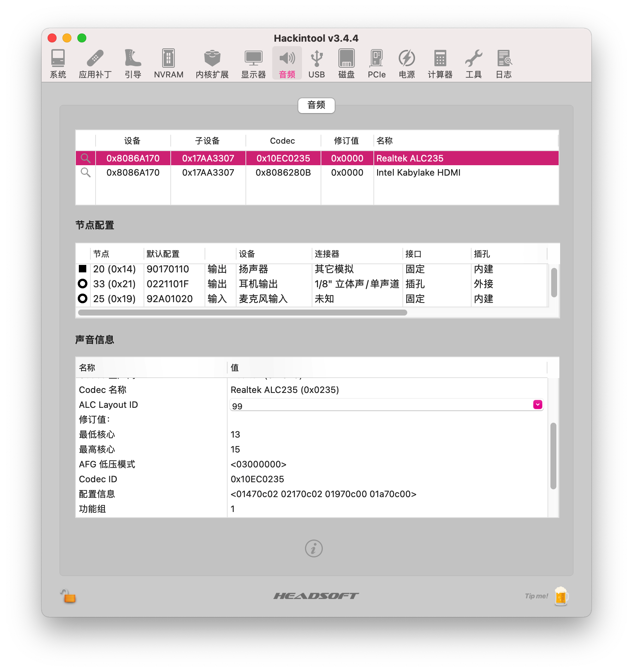Screen dimensions: 633x672
Task: Click the circle marker for node 33 (0x21)
Action: (x=83, y=284)
